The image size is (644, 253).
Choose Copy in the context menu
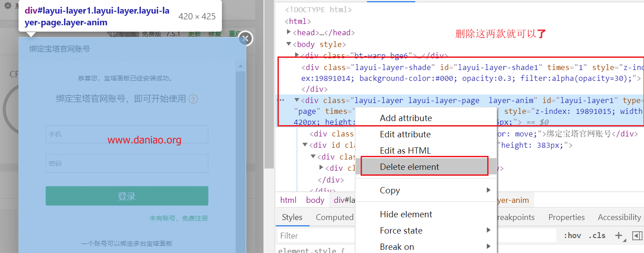(390, 190)
